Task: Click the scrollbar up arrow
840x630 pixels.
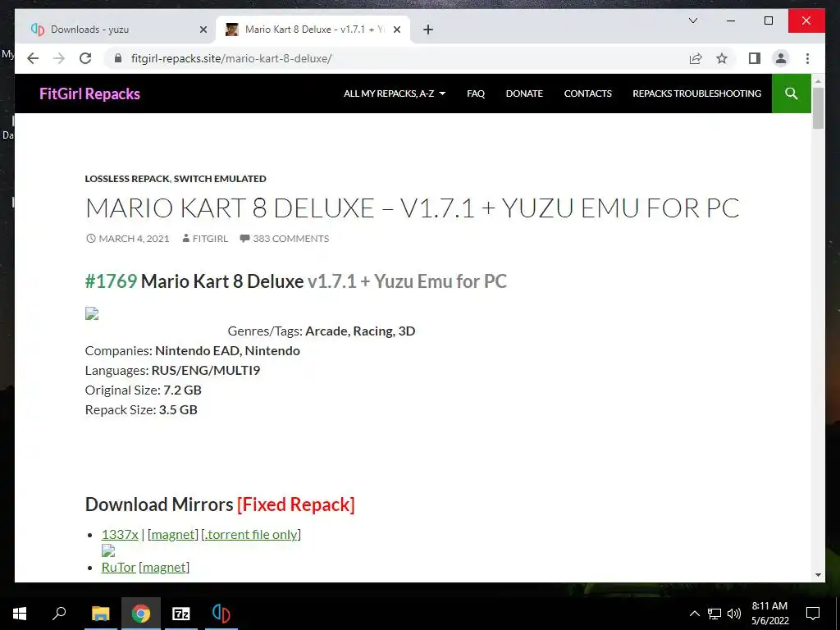Action: (x=818, y=81)
